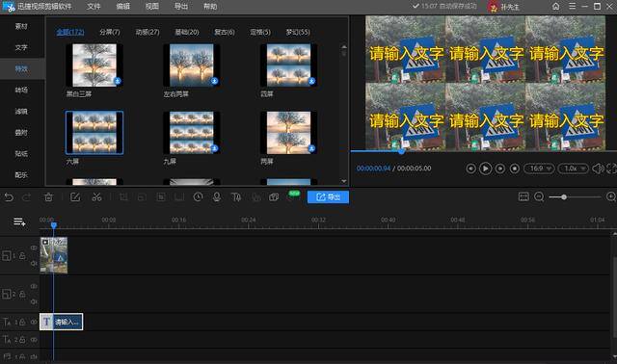Switch to 梦幻(55) effects tab
The image size is (617, 364).
point(298,32)
